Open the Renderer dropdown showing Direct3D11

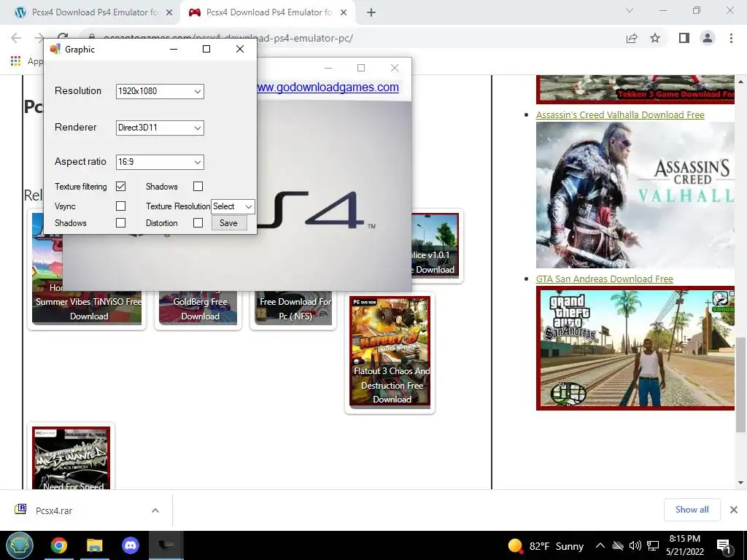[160, 128]
